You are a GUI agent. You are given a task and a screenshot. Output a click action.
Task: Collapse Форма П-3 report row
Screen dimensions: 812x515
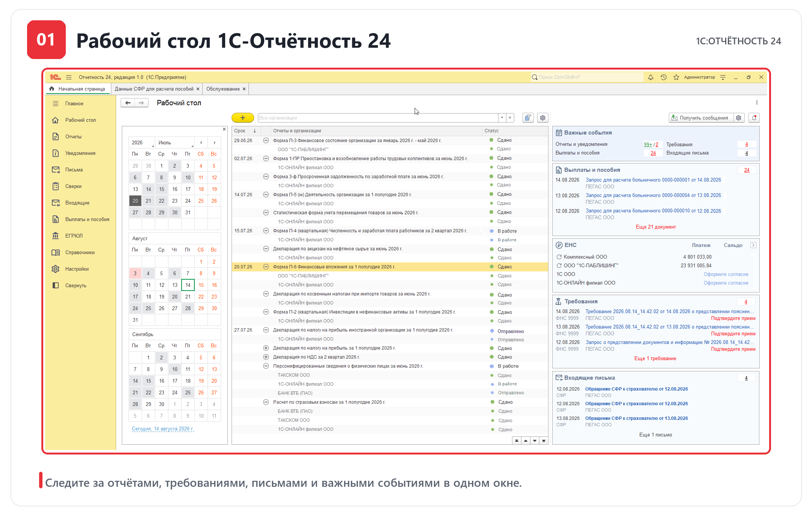pyautogui.click(x=266, y=140)
